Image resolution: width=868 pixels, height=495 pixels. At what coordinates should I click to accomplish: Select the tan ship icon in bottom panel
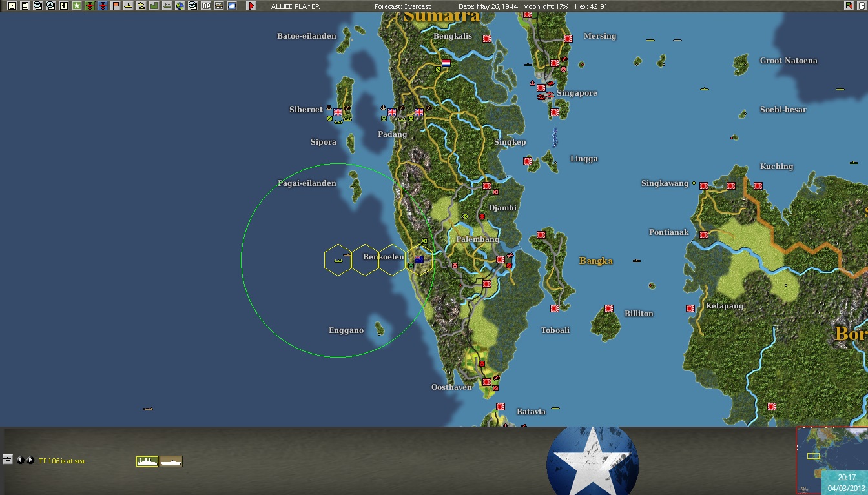pyautogui.click(x=171, y=461)
